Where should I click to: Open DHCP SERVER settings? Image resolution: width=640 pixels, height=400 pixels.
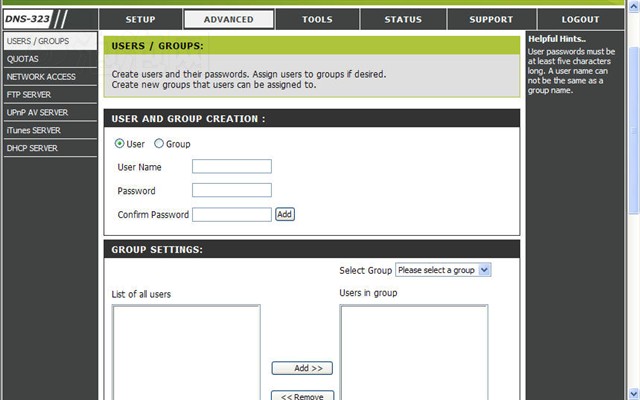[x=50, y=148]
